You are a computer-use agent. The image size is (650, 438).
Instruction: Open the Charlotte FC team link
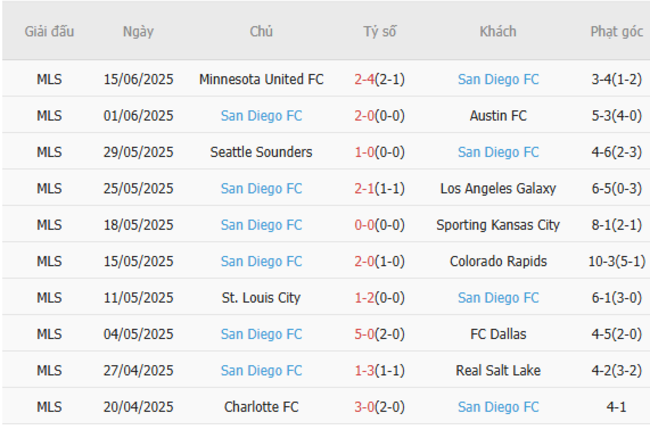261,407
